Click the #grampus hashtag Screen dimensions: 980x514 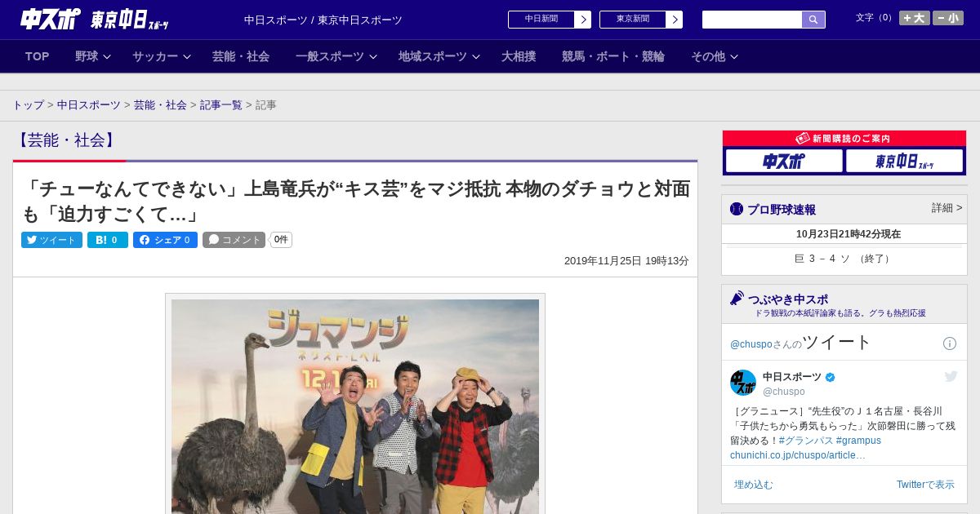(858, 441)
